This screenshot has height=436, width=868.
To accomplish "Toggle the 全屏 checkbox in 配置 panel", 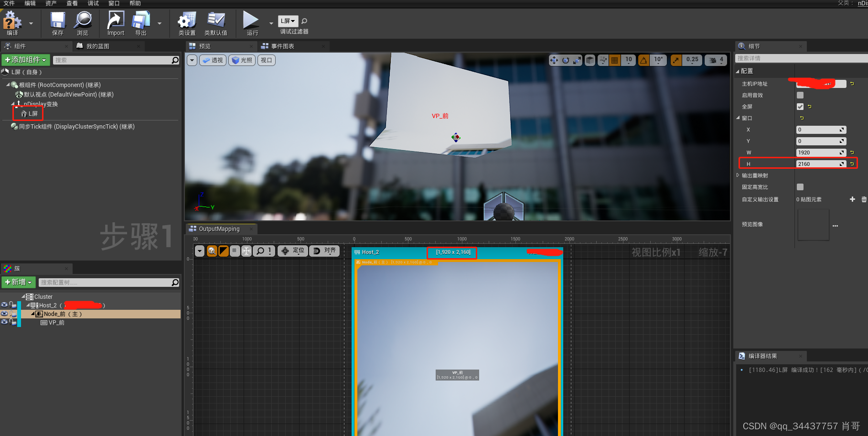I will tap(800, 106).
